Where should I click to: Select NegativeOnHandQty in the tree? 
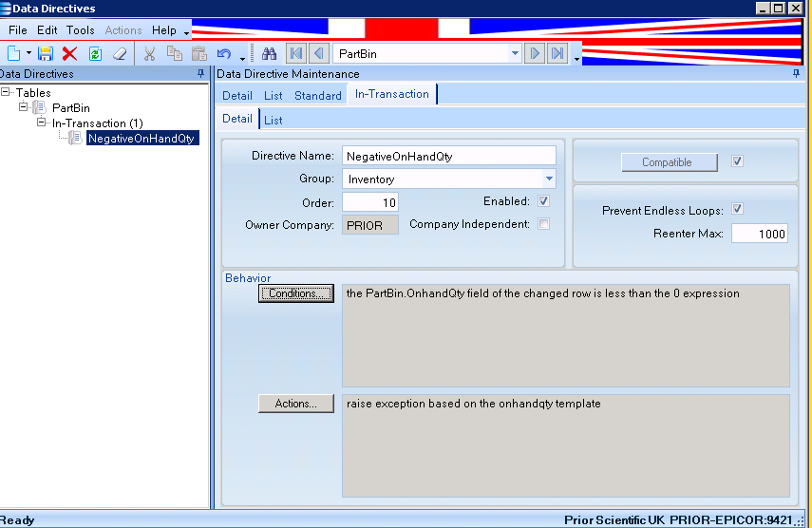pos(142,139)
